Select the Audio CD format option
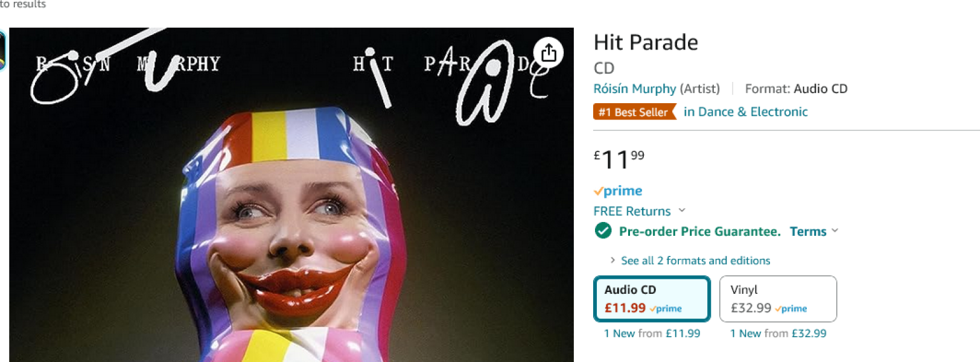 click(x=652, y=299)
